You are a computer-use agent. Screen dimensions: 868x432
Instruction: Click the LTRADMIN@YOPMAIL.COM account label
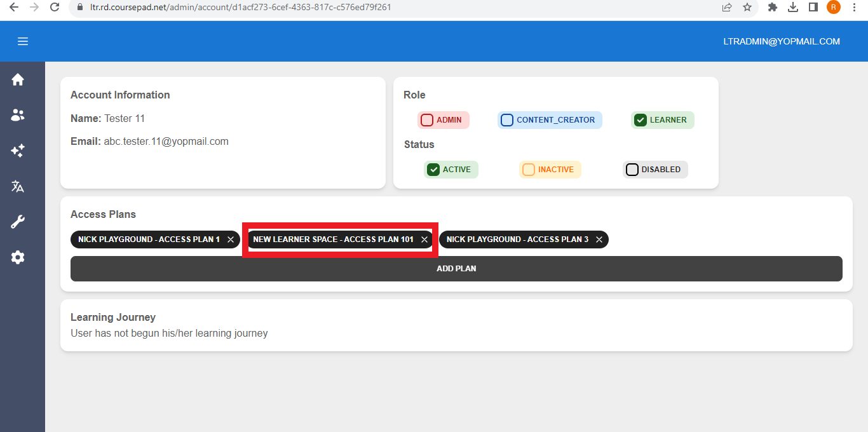click(x=782, y=41)
